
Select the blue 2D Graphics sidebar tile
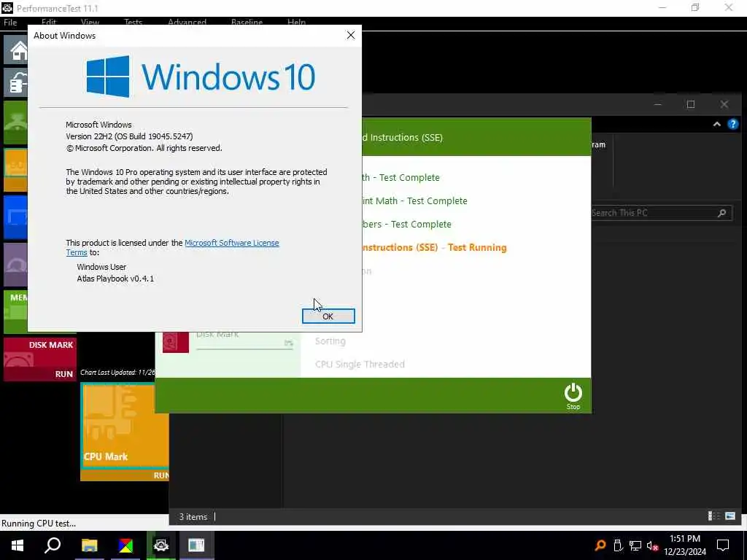pyautogui.click(x=16, y=217)
